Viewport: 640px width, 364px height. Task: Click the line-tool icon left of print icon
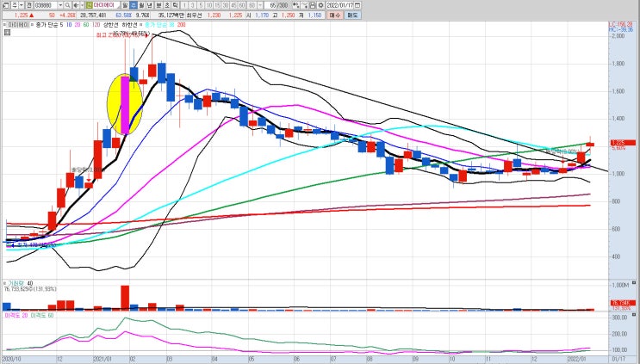[304, 5]
